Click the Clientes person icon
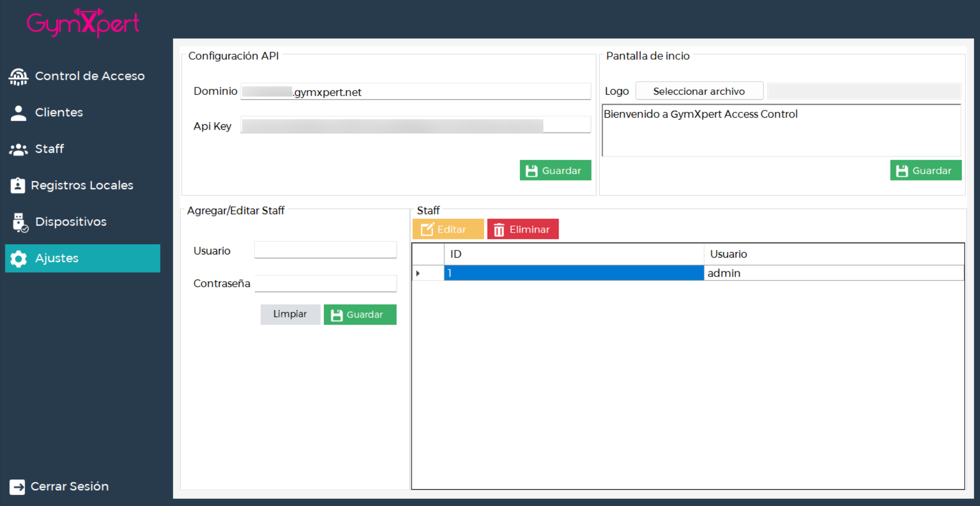This screenshot has width=980, height=506. pyautogui.click(x=18, y=113)
